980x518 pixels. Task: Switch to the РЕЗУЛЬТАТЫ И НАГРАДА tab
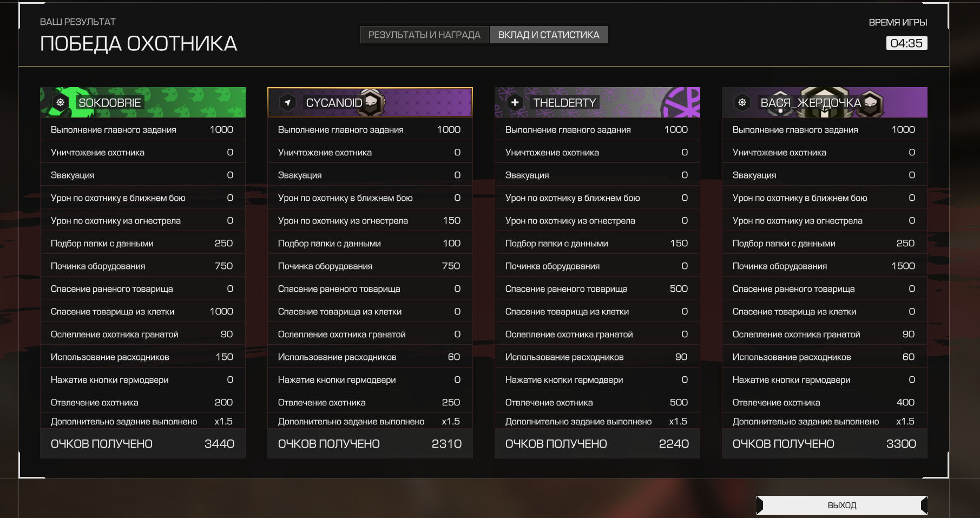pyautogui.click(x=424, y=35)
